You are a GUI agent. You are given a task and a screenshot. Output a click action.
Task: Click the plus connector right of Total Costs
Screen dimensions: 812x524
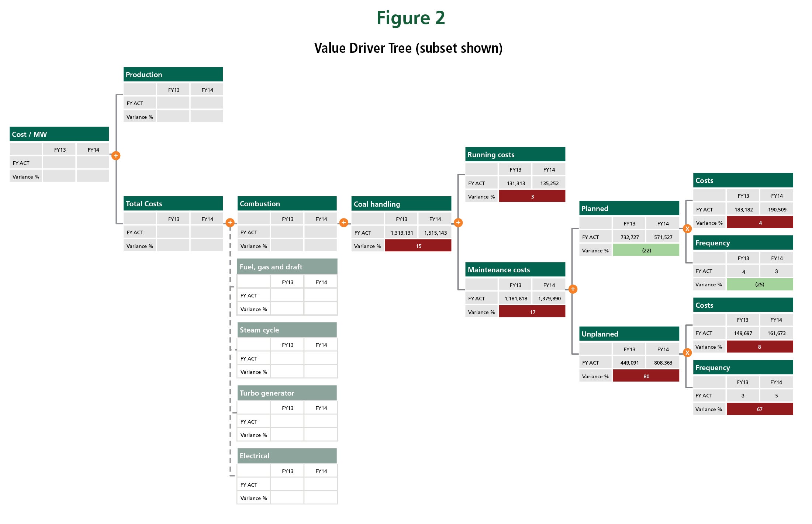230,223
